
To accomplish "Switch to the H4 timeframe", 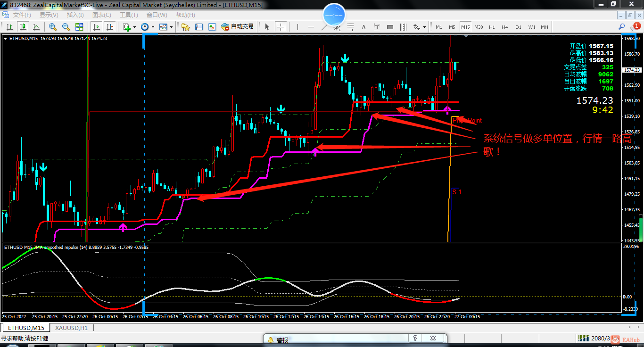I will 505,27.
